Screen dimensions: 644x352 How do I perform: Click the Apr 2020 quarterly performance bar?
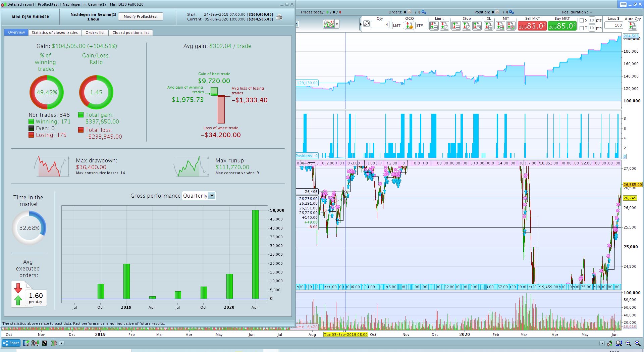click(x=255, y=254)
